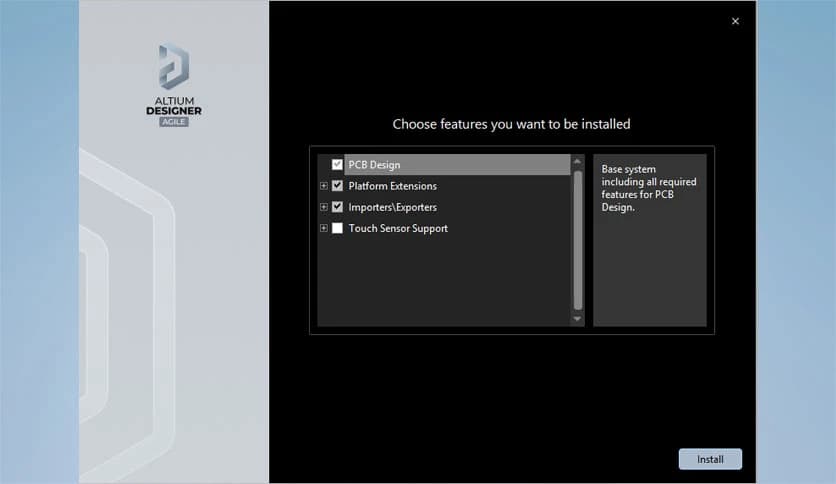
Task: Click the Altium Designer logo icon
Action: point(174,67)
